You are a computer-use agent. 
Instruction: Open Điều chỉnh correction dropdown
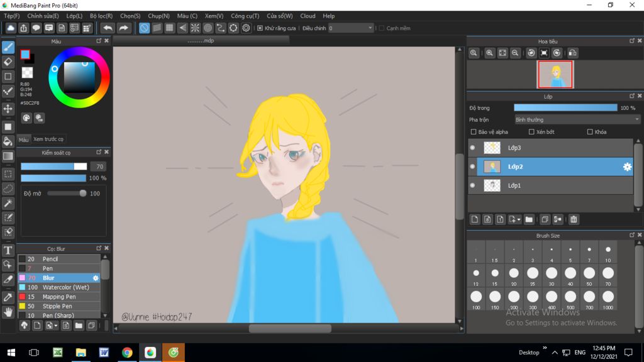(x=350, y=28)
